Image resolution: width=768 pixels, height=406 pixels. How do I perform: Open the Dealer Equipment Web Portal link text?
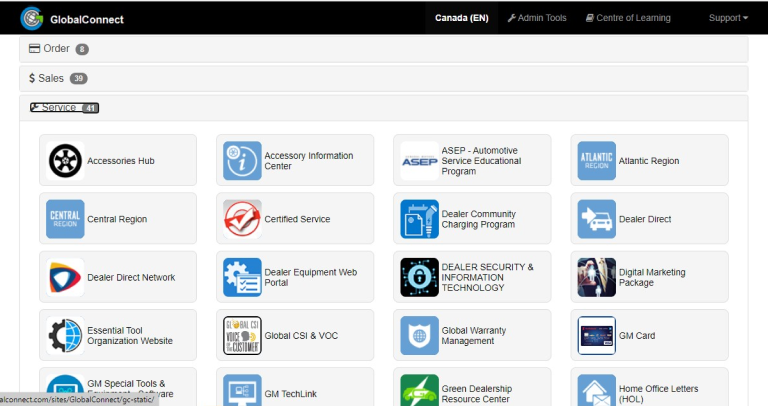[x=311, y=277]
